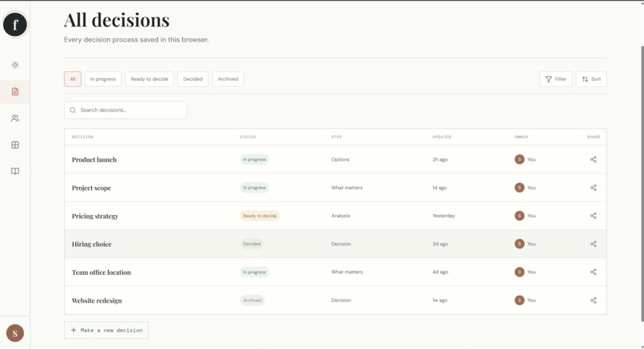644x350 pixels.
Task: Click the STATUS column header
Action: 248,137
